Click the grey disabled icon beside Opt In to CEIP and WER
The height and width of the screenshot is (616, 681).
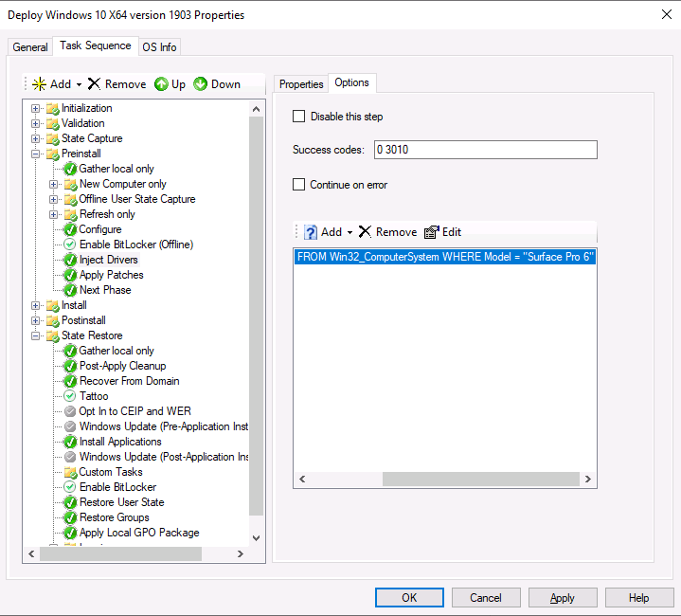pos(70,411)
